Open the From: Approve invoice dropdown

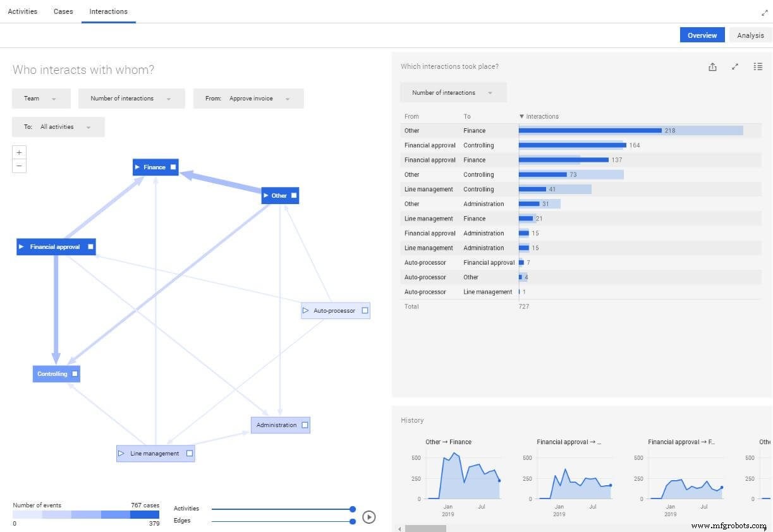(248, 98)
